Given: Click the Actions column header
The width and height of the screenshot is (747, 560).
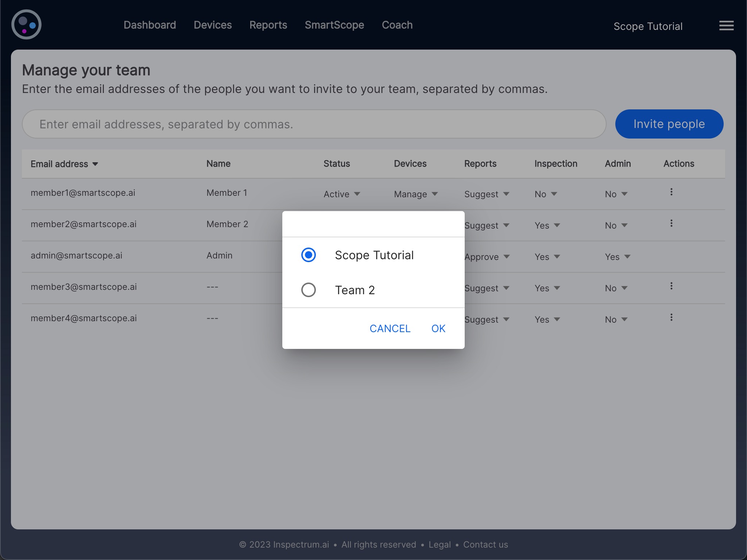Looking at the screenshot, I should point(679,164).
